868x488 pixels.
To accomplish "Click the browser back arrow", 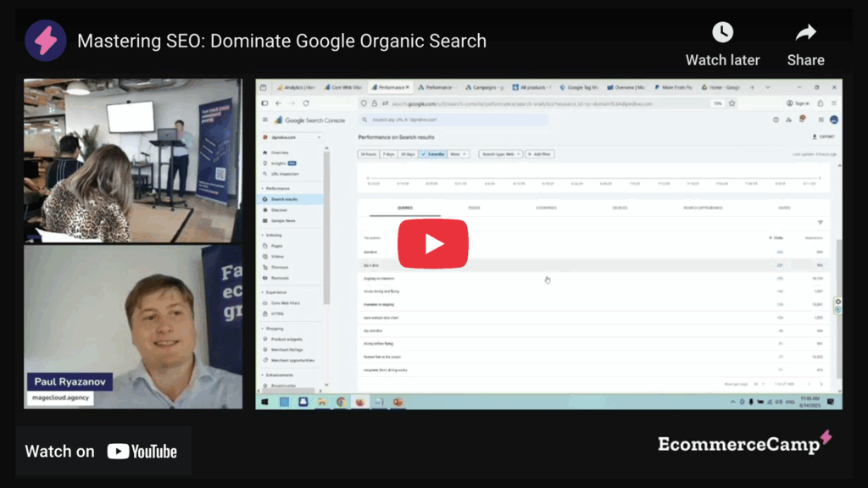I will coord(278,103).
